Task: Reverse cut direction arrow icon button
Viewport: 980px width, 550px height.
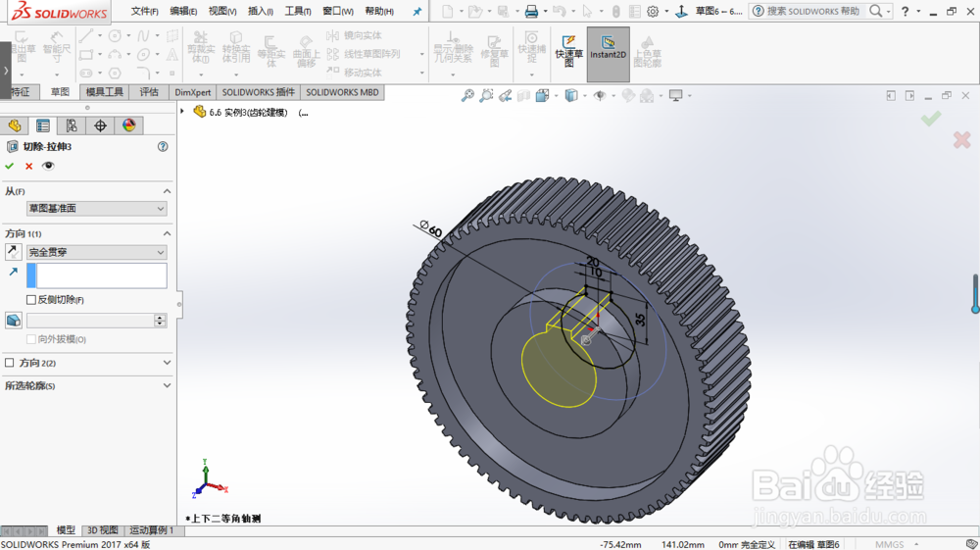Action: pyautogui.click(x=13, y=252)
